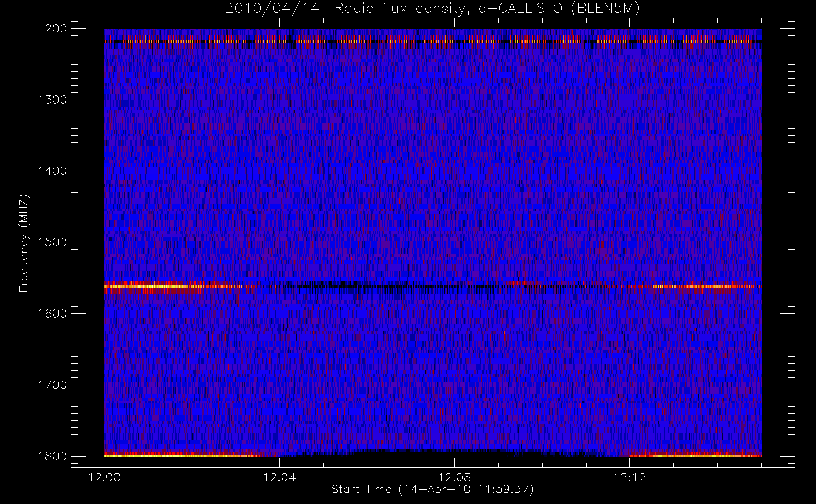This screenshot has width=816, height=504.
Task: Select the 1300 frequency tick label
Action: [x=52, y=100]
